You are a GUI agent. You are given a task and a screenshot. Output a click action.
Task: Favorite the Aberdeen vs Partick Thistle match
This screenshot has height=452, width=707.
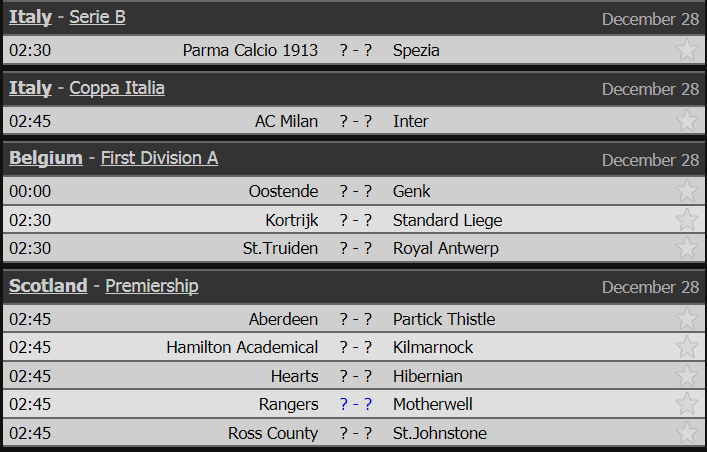(687, 318)
